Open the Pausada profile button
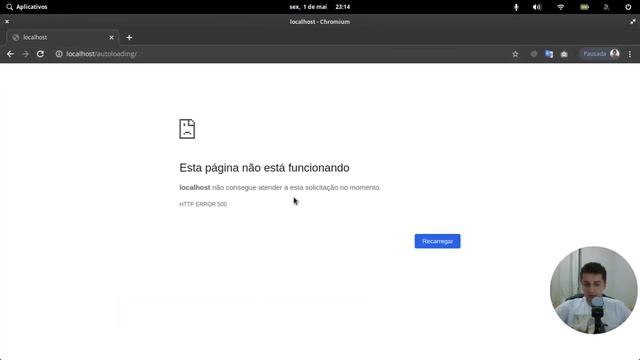The width and height of the screenshot is (640, 360). click(x=600, y=54)
